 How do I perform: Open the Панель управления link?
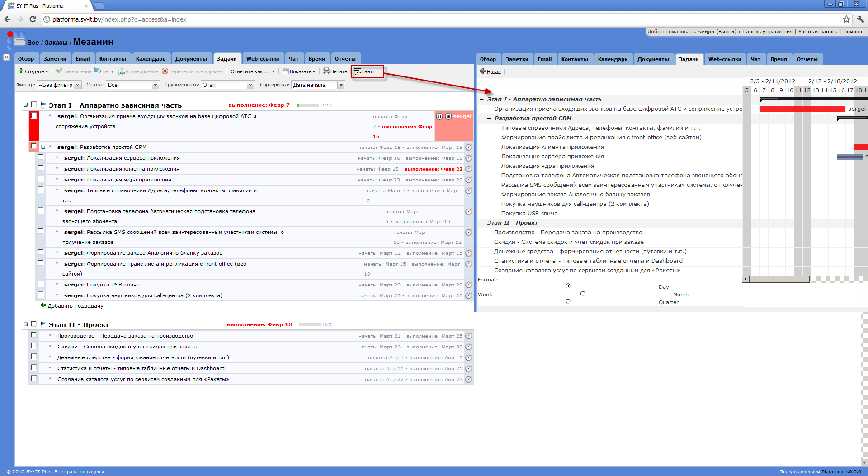(x=767, y=32)
